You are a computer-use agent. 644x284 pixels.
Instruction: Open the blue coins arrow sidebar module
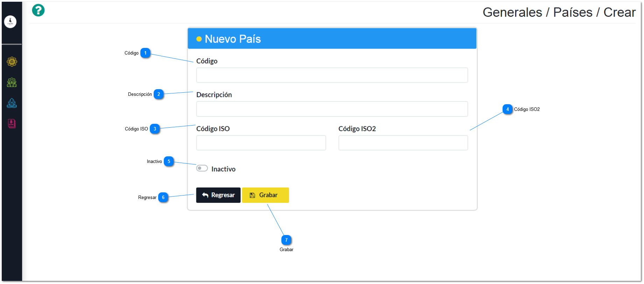pos(12,103)
